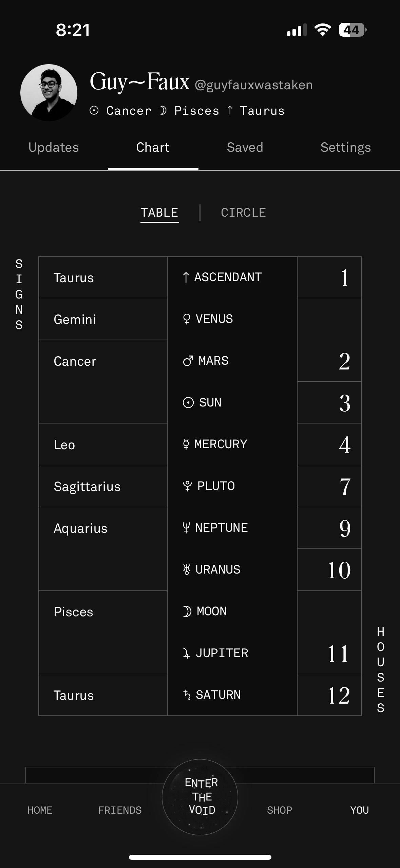Tap the Moon crescent icon in table
Viewport: 400px width, 868px height.
coord(187,612)
